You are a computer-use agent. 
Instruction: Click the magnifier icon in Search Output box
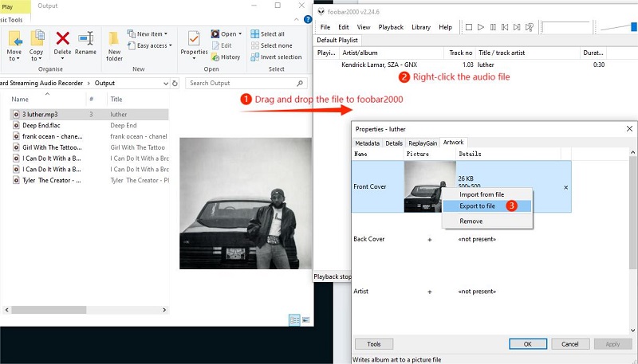point(300,84)
